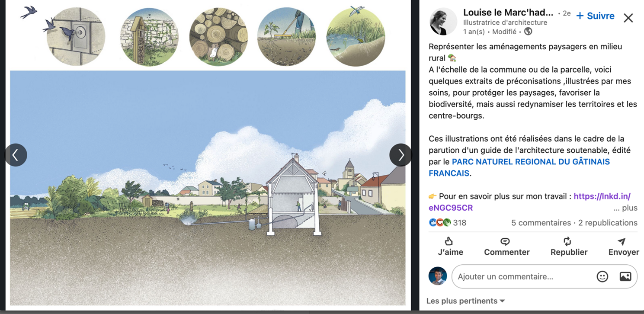Click the insect hotel circular illustration
Image resolution: width=644 pixels, height=314 pixels.
(x=149, y=37)
